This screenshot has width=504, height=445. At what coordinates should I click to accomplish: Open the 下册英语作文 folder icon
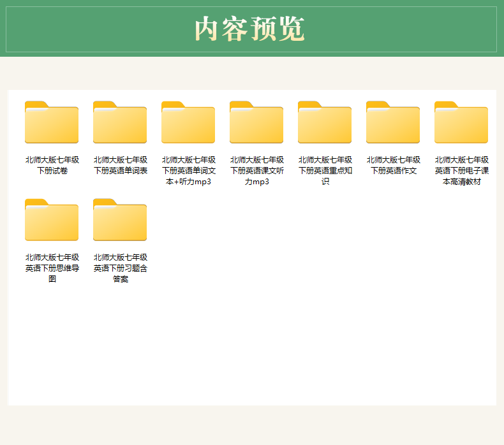[x=393, y=122]
